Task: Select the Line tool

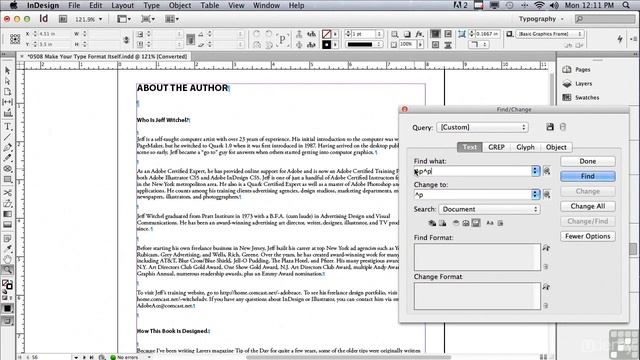Action: click(7, 137)
